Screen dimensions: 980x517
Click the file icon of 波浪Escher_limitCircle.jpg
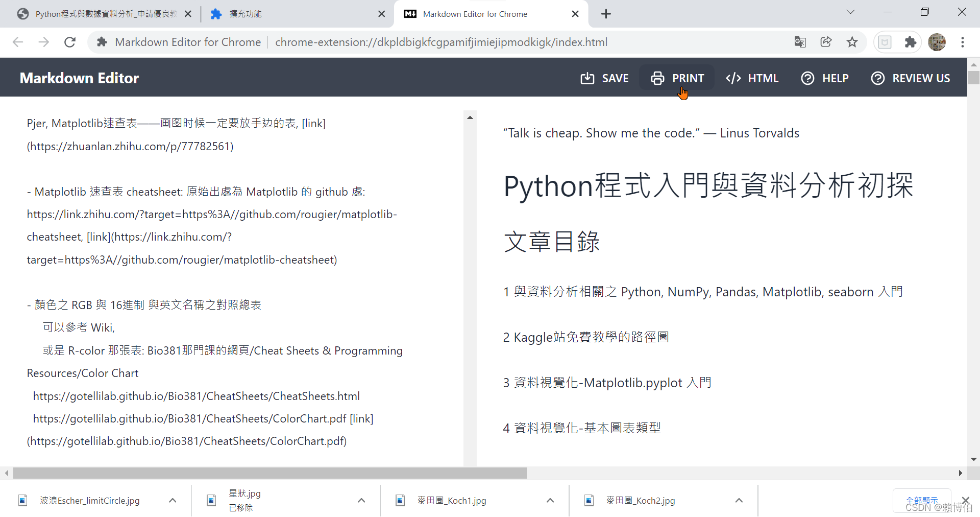23,500
